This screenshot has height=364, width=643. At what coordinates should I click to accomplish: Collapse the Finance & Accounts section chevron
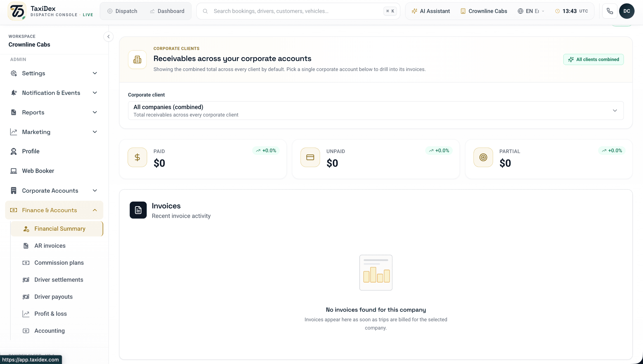[x=95, y=210]
